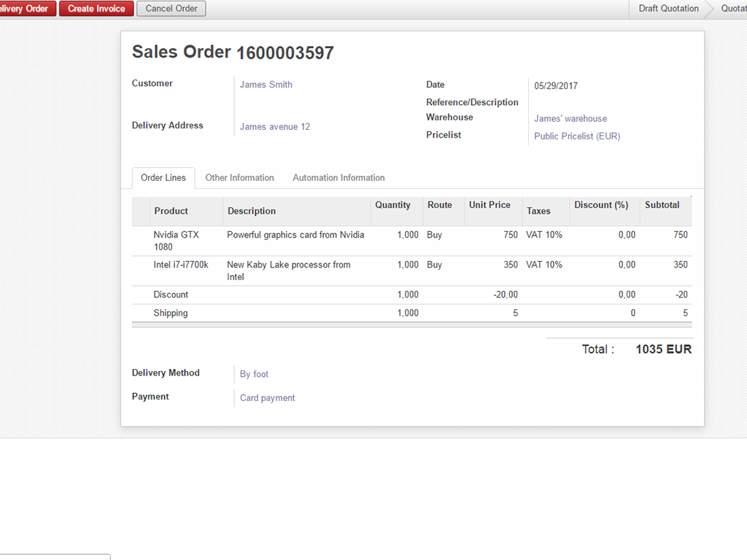Select the Nvidia GTX 1080 order line
This screenshot has height=560, width=747.
pyautogui.click(x=176, y=241)
